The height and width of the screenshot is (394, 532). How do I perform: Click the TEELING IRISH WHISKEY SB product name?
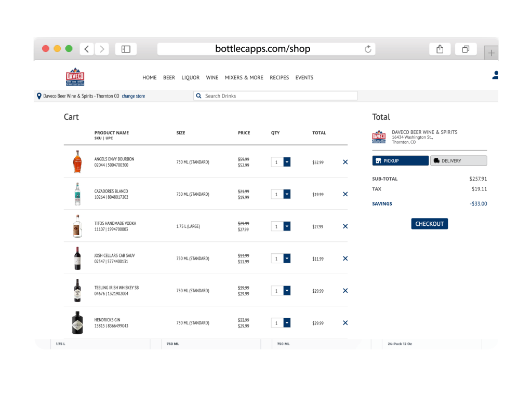click(116, 288)
